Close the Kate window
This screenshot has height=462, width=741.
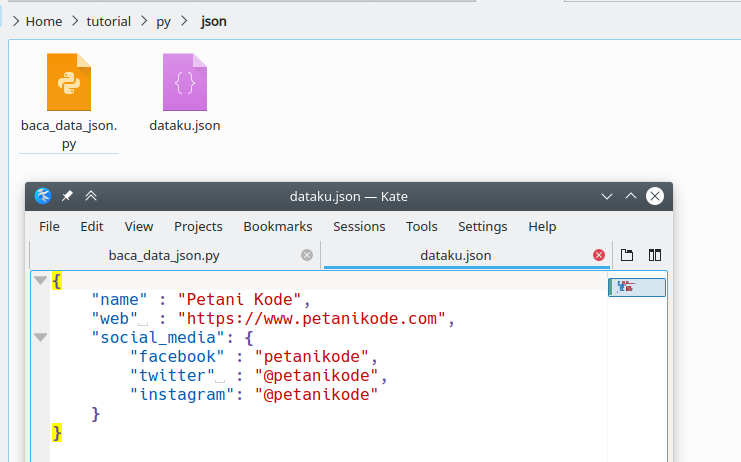(655, 196)
